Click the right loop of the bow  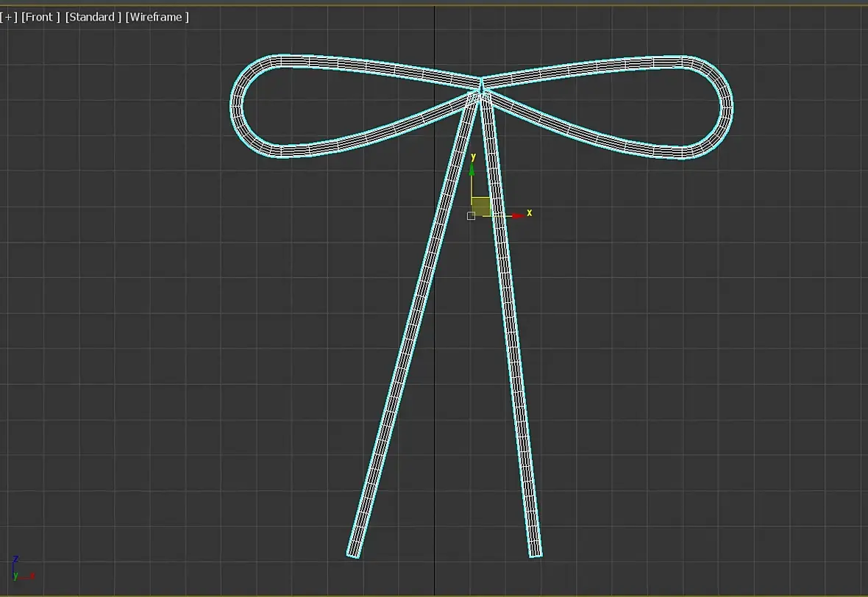(728, 107)
